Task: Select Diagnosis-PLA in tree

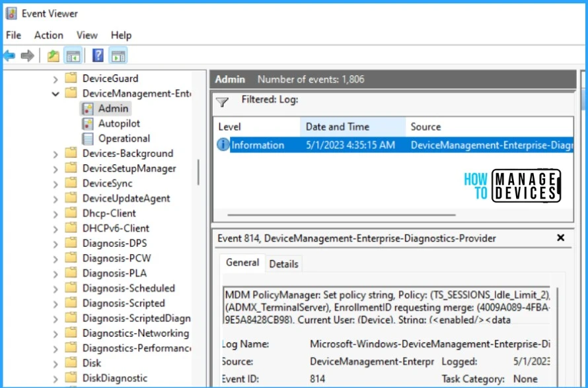Action: (x=114, y=273)
